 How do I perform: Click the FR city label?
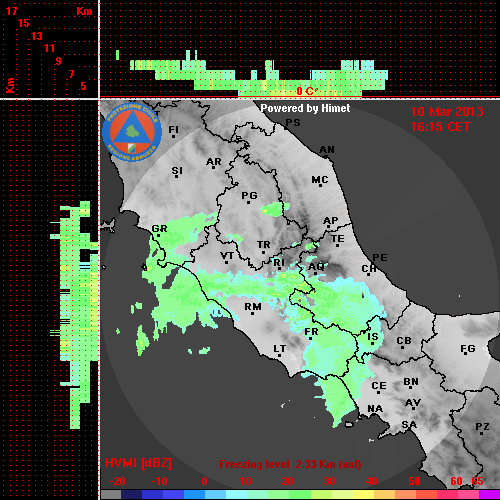click(x=311, y=332)
